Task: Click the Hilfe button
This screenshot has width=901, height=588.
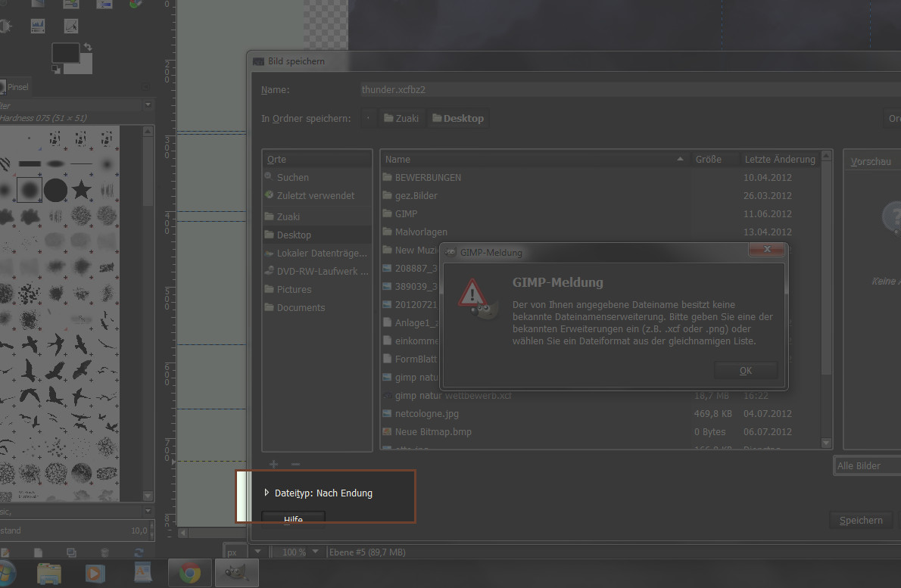Action: pos(293,519)
